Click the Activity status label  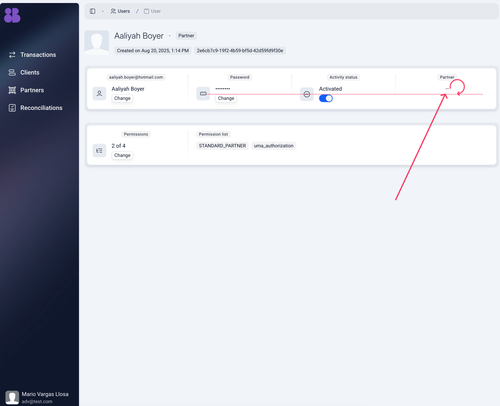343,77
